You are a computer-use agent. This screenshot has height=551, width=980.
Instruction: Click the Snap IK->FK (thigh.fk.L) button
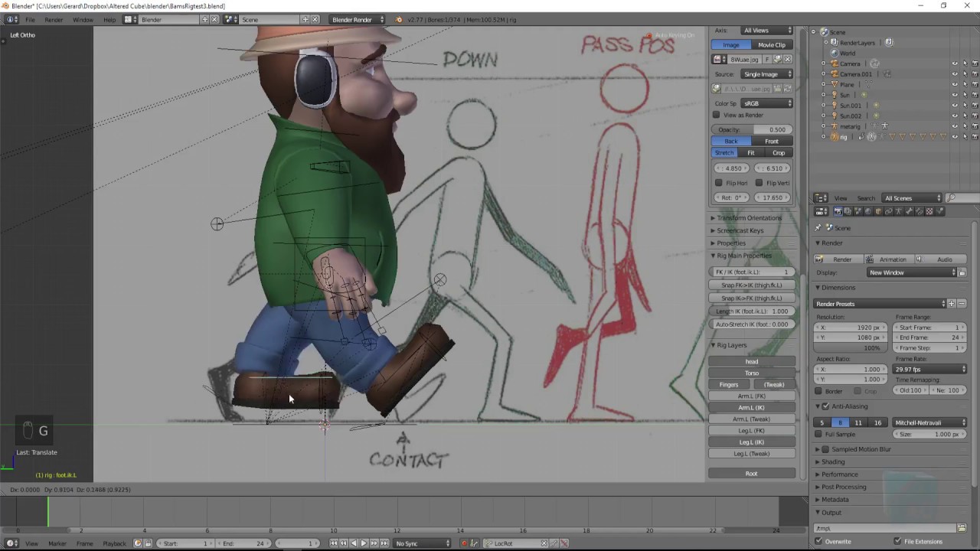tap(751, 298)
